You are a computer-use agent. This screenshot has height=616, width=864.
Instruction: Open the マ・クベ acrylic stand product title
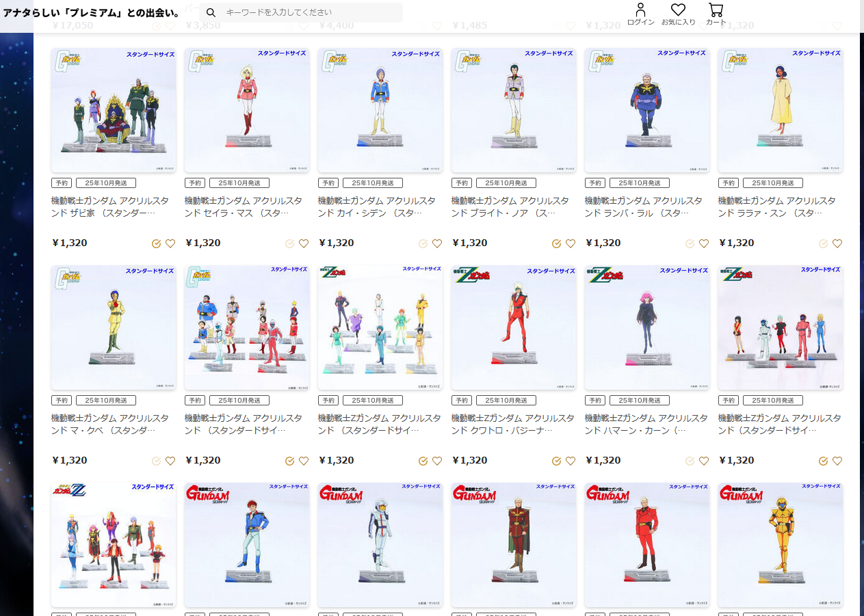coord(110,424)
